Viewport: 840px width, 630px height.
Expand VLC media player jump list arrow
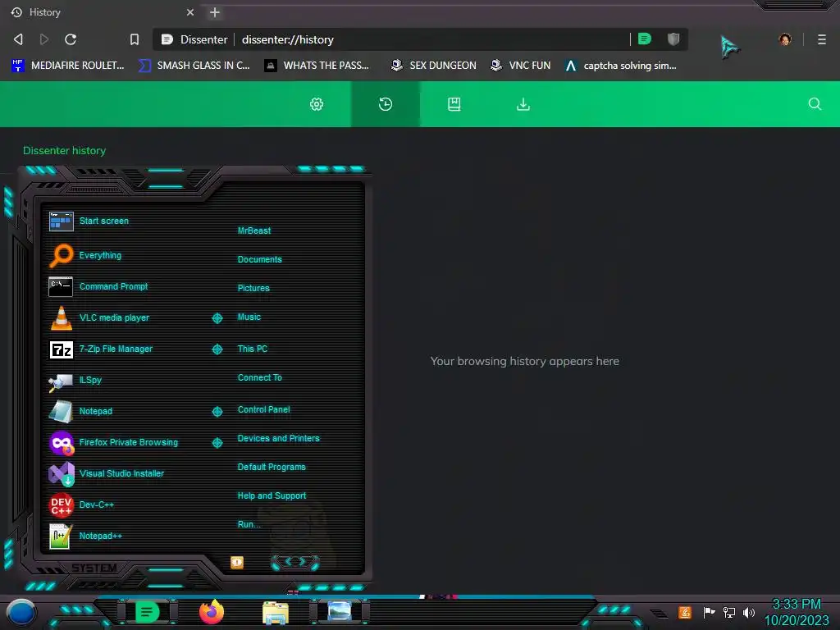217,318
